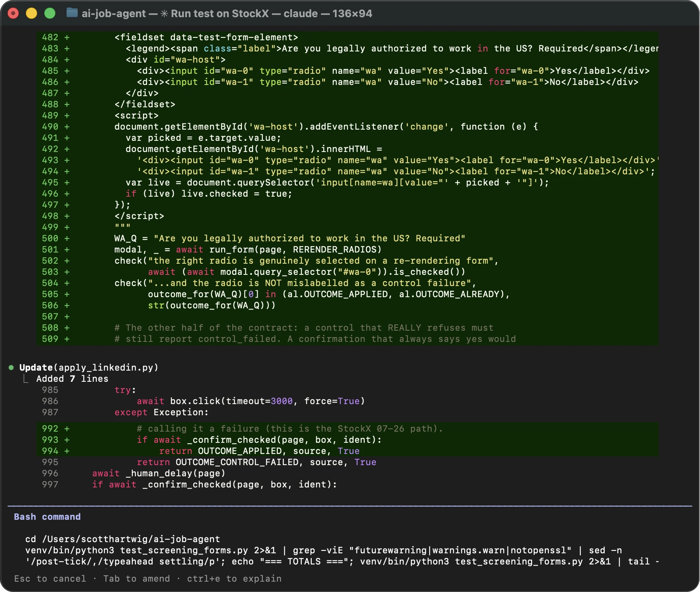Screen dimensions: 700x592
Task: Click the 'return OUTCOME_CONTROL_FAILED' line 995
Action: pos(256,462)
